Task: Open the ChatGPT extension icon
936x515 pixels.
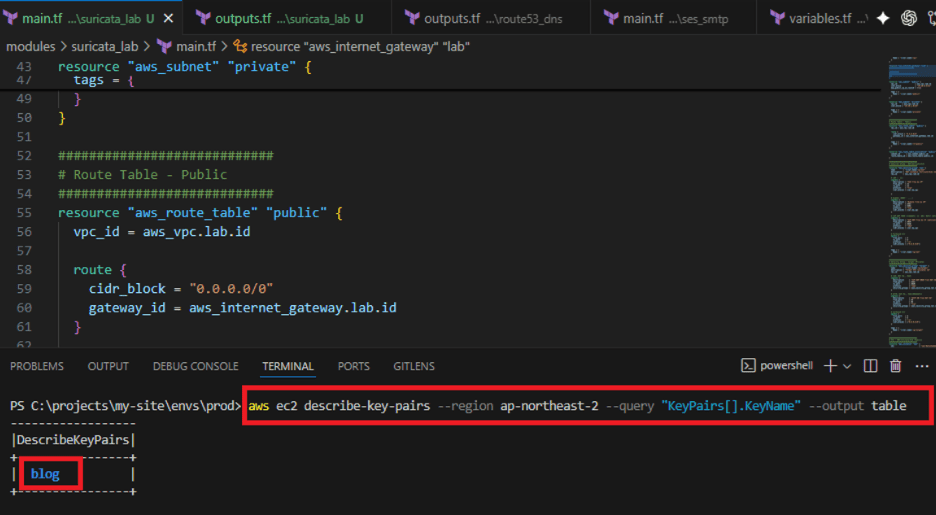Action: [x=908, y=17]
